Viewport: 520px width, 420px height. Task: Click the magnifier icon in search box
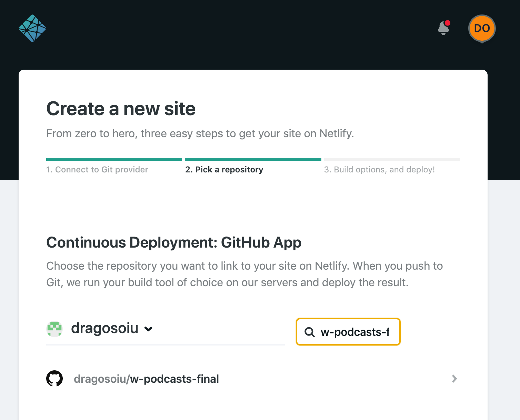coord(310,332)
